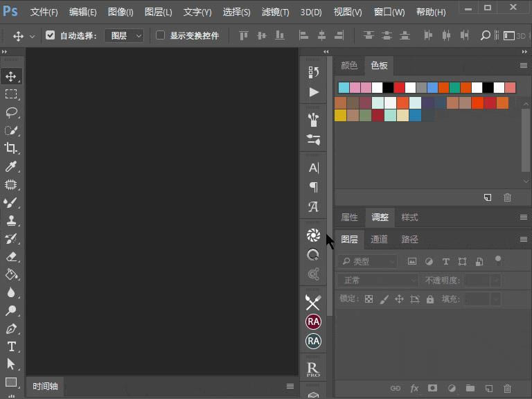The width and height of the screenshot is (532, 399).
Task: Switch to the Channels tab
Action: pos(379,239)
